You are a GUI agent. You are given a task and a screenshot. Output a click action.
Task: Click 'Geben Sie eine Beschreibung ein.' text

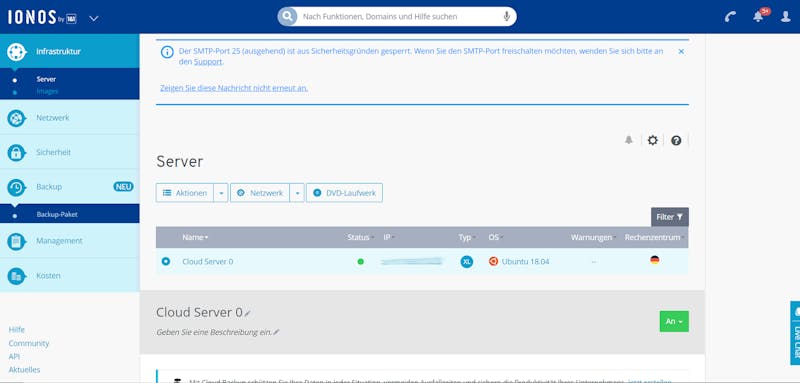pyautogui.click(x=214, y=332)
